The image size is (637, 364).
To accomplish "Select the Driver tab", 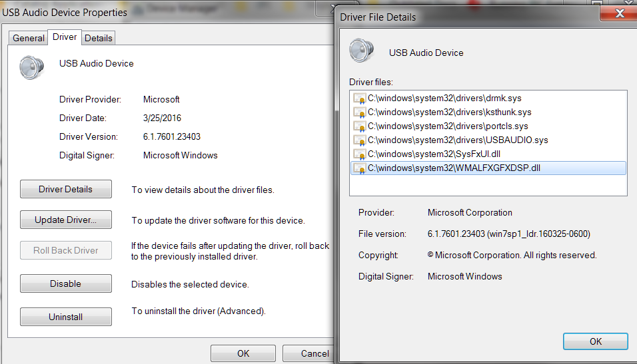I will point(65,37).
